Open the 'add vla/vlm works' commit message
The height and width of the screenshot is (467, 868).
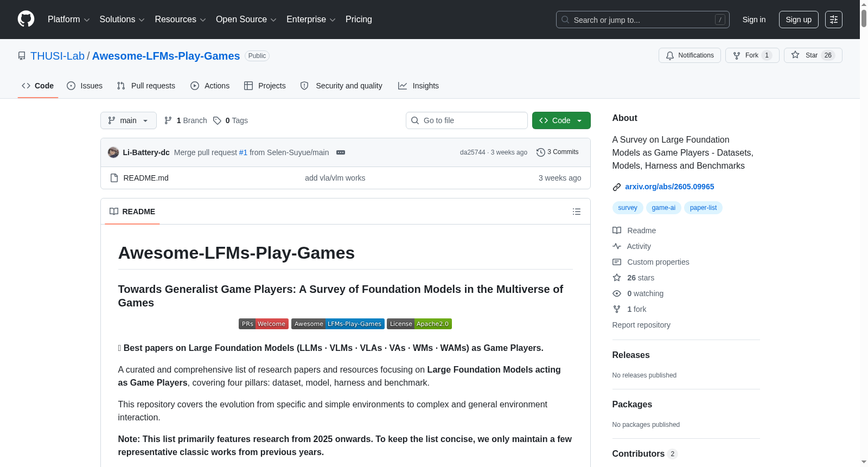(335, 178)
